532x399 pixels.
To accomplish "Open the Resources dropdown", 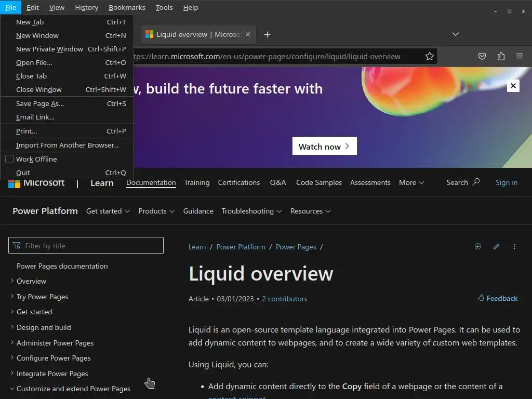I will pos(311,211).
